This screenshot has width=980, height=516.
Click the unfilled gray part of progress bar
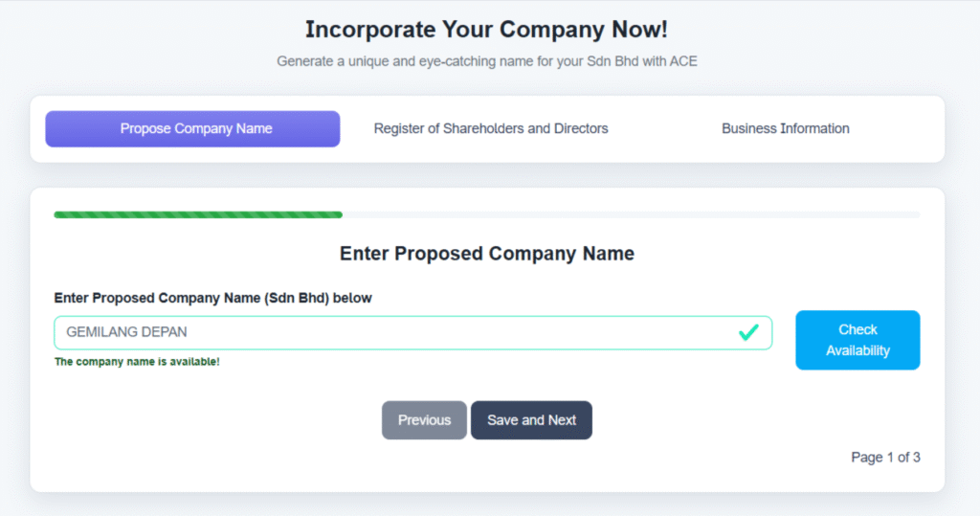(x=632, y=214)
